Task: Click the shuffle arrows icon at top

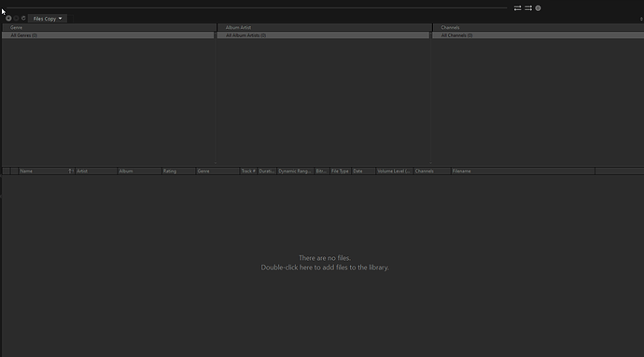Action: pos(528,8)
